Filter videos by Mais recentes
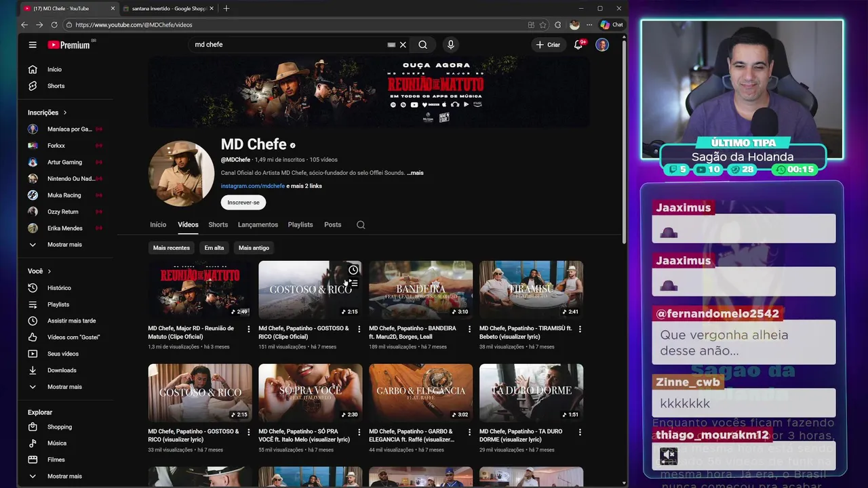Screen dimensions: 868x488 [172, 248]
